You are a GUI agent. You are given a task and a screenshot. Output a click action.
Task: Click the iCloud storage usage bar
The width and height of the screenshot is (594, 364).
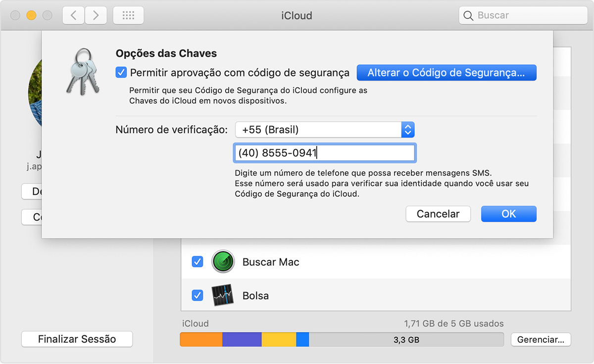click(342, 340)
